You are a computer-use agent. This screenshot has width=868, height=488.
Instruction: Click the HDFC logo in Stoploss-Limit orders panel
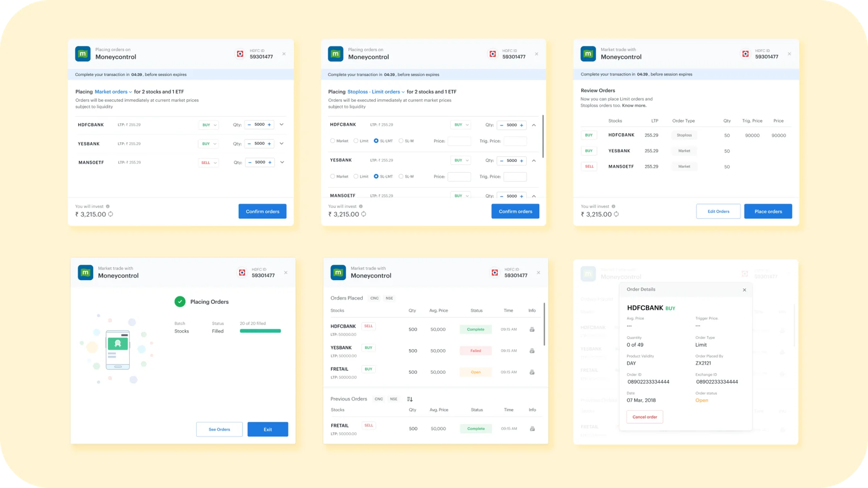[x=493, y=54]
